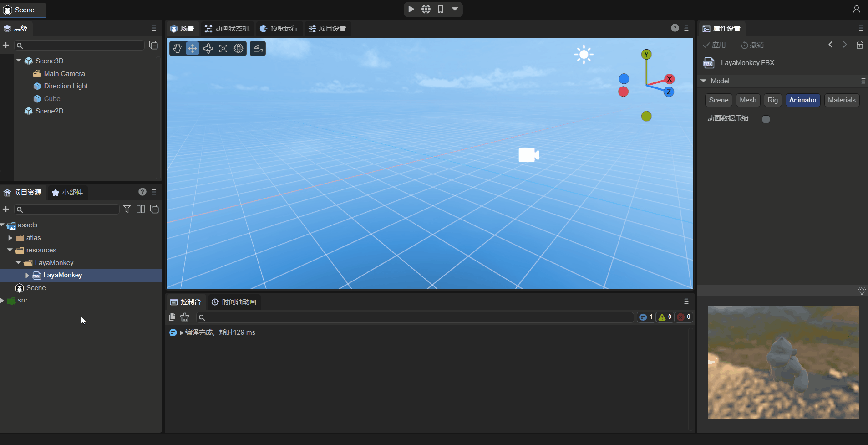This screenshot has height=445, width=868.
Task: Lock the inspector panel with padlock icon
Action: 859,45
